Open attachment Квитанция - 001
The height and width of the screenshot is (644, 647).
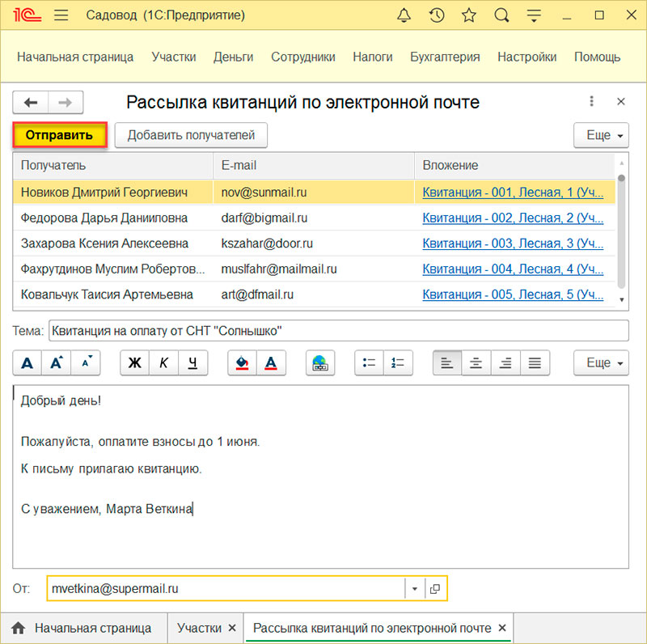click(x=513, y=193)
